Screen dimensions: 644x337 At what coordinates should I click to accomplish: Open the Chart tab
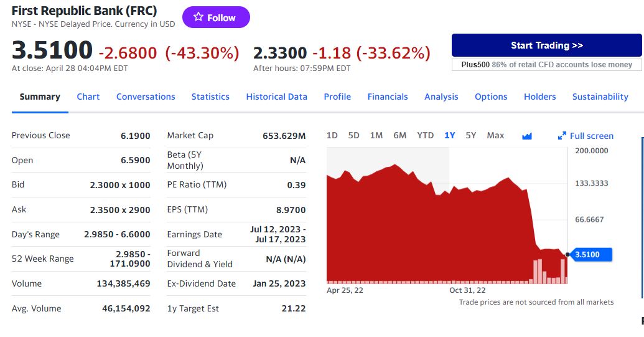88,97
